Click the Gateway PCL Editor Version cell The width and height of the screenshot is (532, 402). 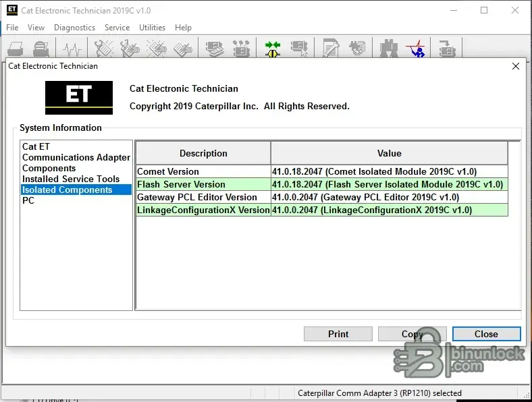(x=203, y=197)
